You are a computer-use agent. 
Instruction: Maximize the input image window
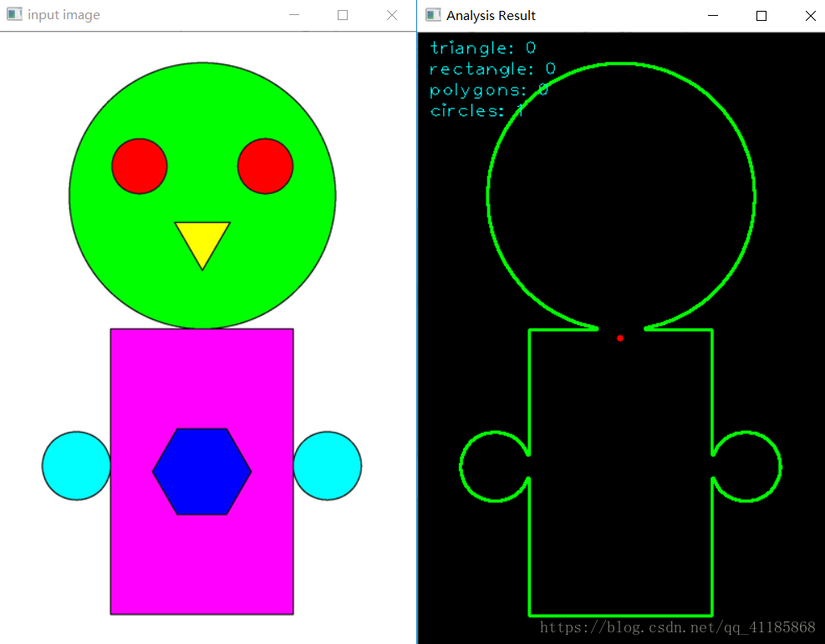point(343,15)
